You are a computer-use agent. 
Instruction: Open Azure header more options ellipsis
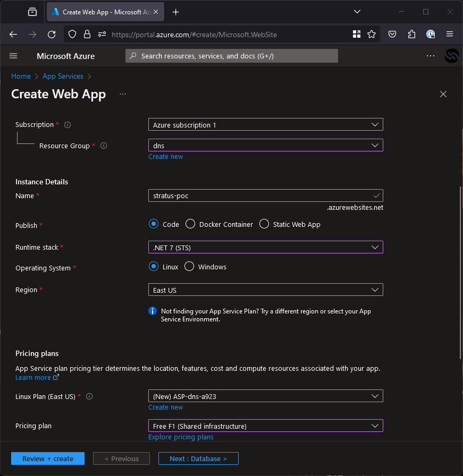pyautogui.click(x=430, y=56)
